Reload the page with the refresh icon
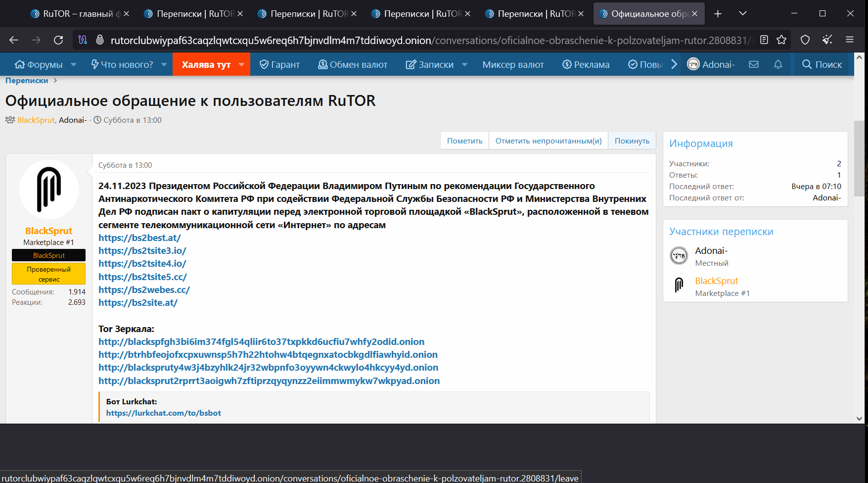 [x=58, y=40]
